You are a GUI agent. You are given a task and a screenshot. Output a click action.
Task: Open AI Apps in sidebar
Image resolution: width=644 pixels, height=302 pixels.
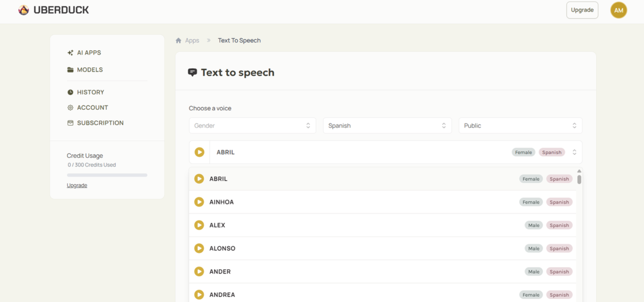coord(89,53)
